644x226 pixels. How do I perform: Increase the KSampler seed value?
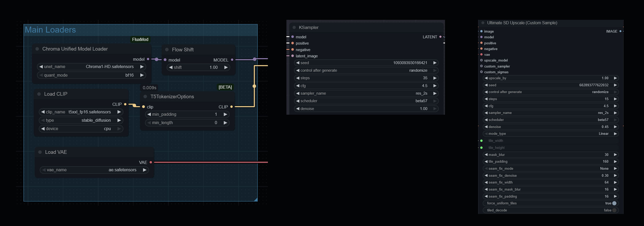435,63
